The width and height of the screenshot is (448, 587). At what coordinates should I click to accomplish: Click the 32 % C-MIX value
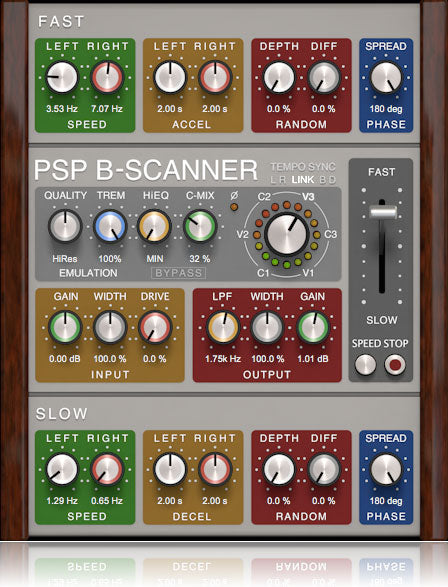199,259
